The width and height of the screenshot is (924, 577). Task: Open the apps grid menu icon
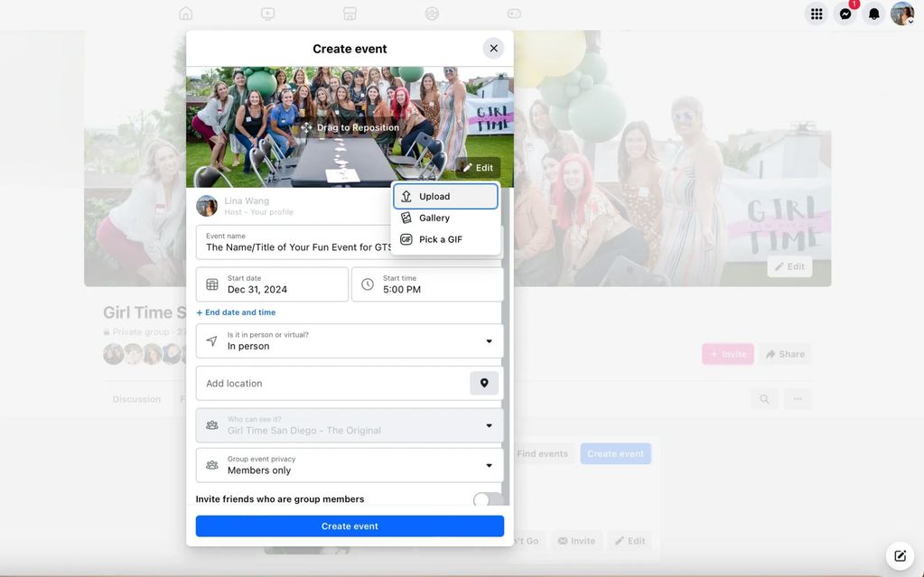(x=817, y=14)
